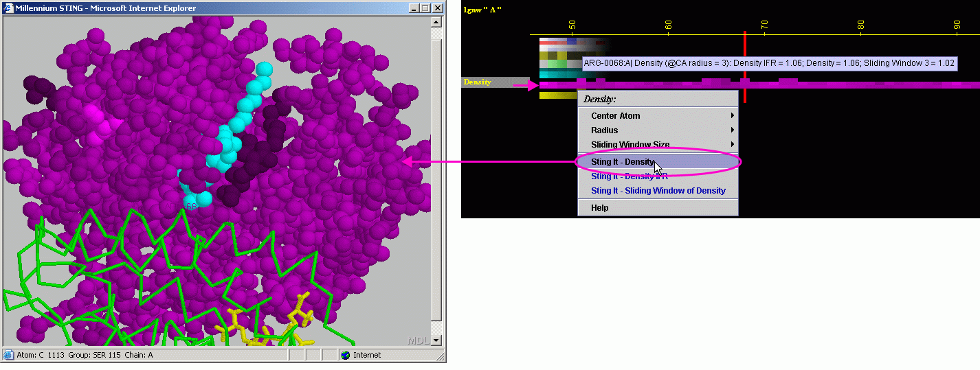980x370 pixels.
Task: Click sequence position label 50
Action: tap(572, 24)
